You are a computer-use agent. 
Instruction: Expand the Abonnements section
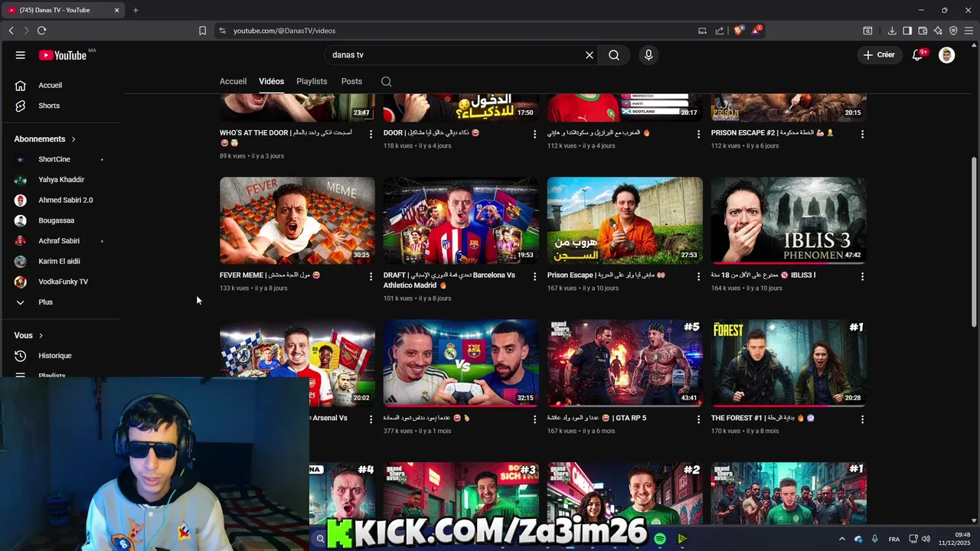click(44, 139)
